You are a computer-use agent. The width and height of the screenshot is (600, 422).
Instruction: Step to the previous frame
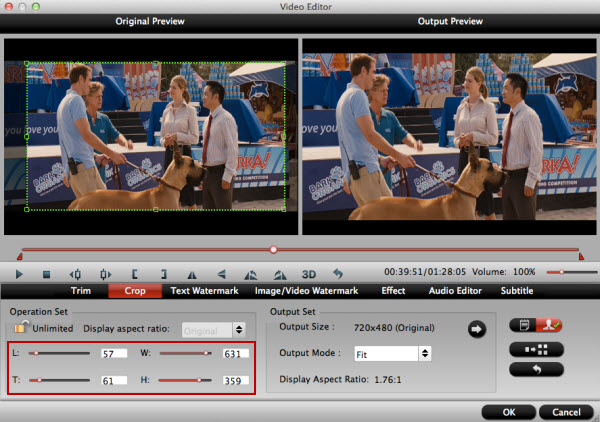[75, 274]
